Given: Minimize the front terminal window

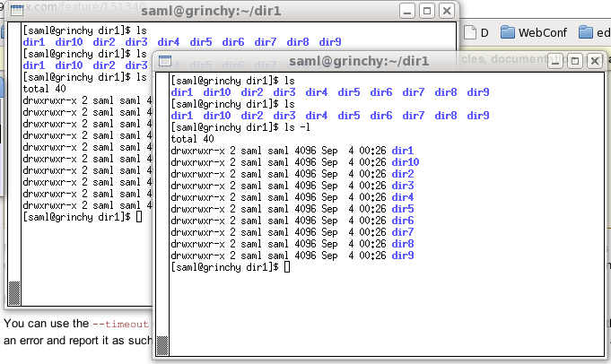Looking at the screenshot, I should (555, 61).
